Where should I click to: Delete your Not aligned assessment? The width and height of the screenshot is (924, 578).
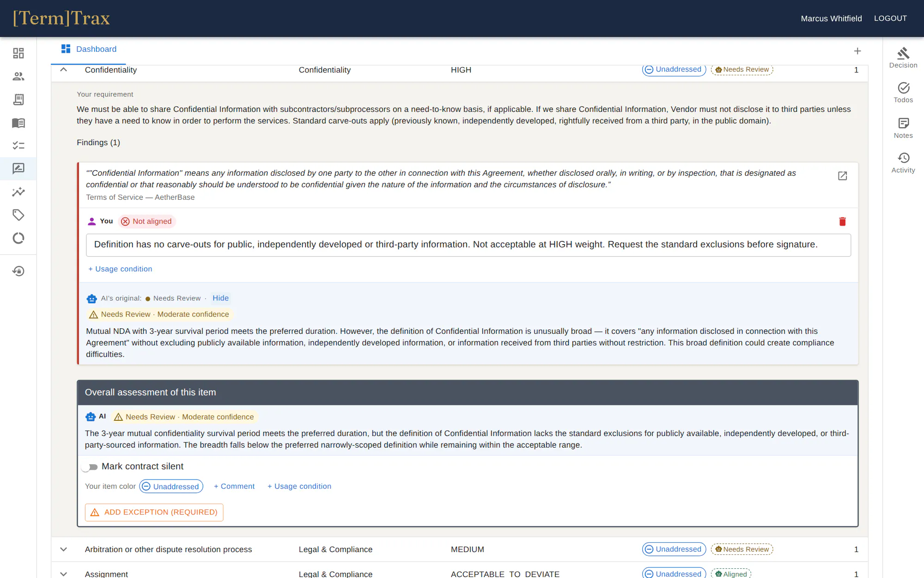click(x=842, y=221)
